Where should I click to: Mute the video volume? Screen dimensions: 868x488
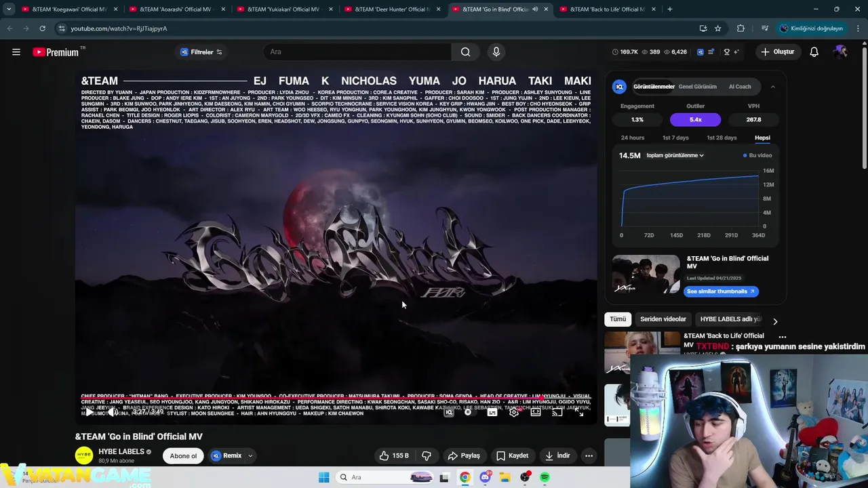click(x=113, y=411)
